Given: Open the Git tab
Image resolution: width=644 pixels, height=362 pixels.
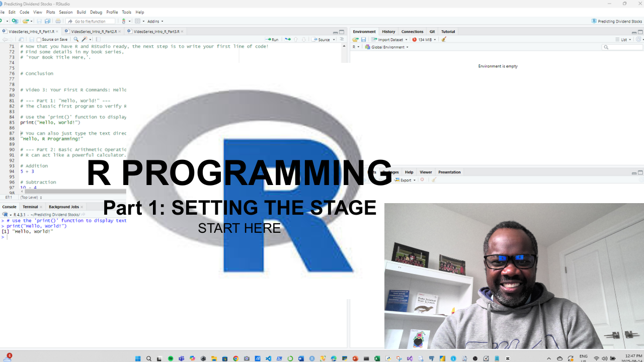Looking at the screenshot, I should coord(432,31).
